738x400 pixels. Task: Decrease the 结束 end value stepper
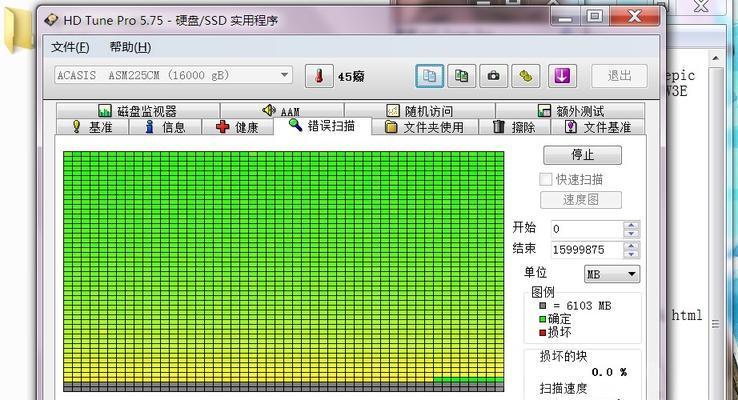click(631, 254)
